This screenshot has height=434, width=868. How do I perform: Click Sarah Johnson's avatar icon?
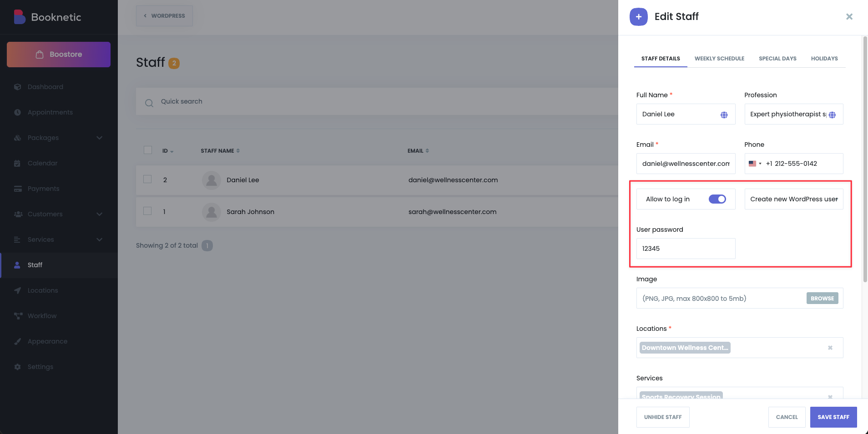point(211,212)
